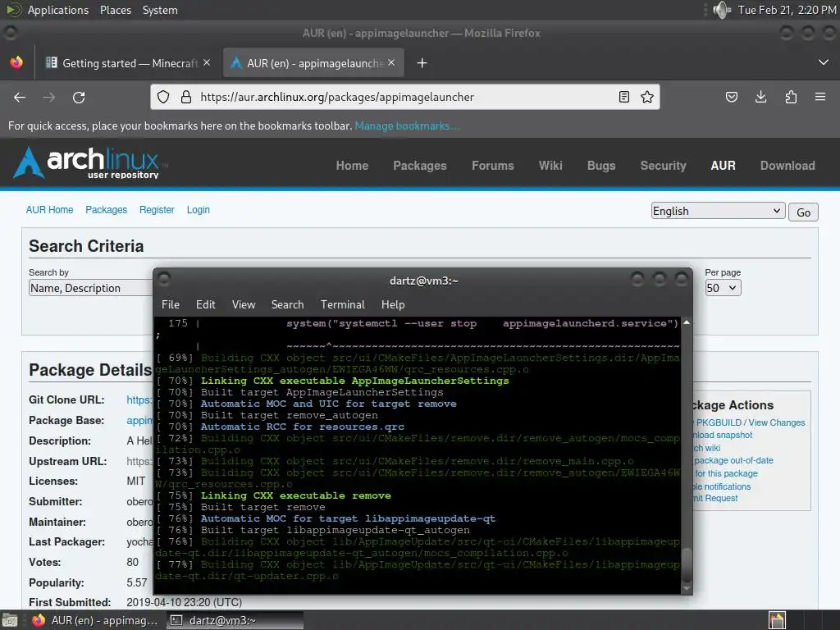
Task: Open the terminal Help menu
Action: (x=393, y=304)
